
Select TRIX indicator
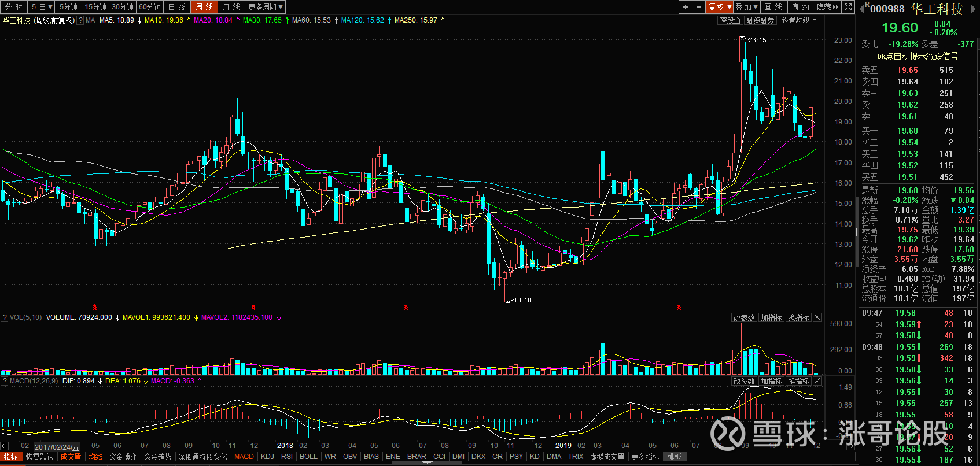click(576, 457)
